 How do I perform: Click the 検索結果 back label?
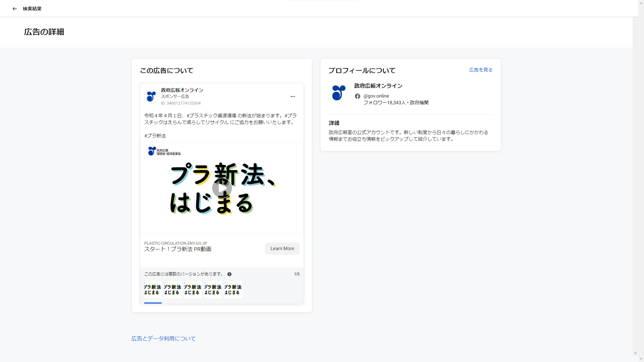pyautogui.click(x=32, y=9)
